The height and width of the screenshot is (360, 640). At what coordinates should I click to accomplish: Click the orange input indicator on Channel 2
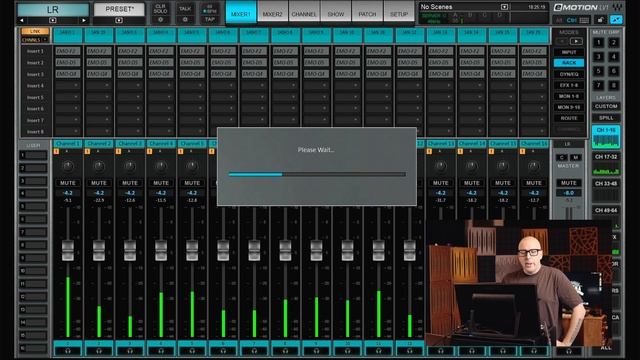(x=87, y=151)
